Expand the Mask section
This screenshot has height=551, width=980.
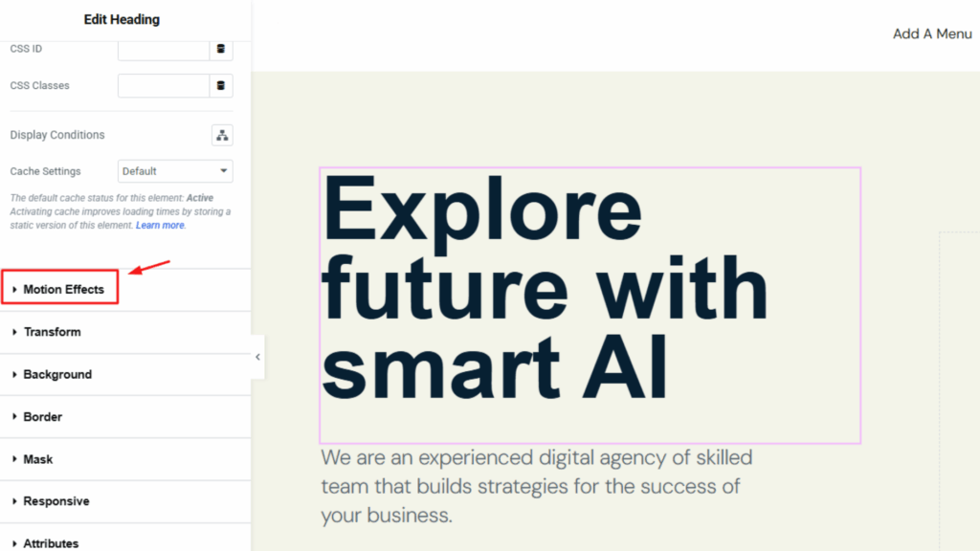click(x=38, y=459)
